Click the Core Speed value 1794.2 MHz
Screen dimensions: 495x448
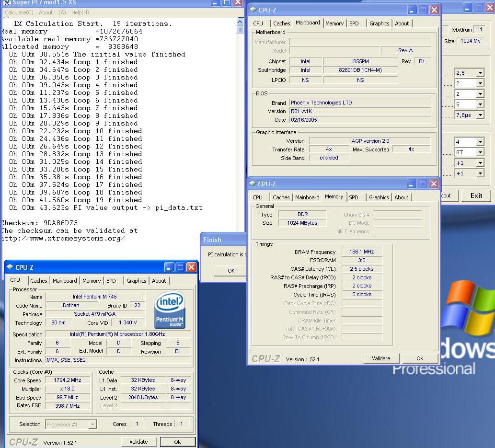point(67,380)
